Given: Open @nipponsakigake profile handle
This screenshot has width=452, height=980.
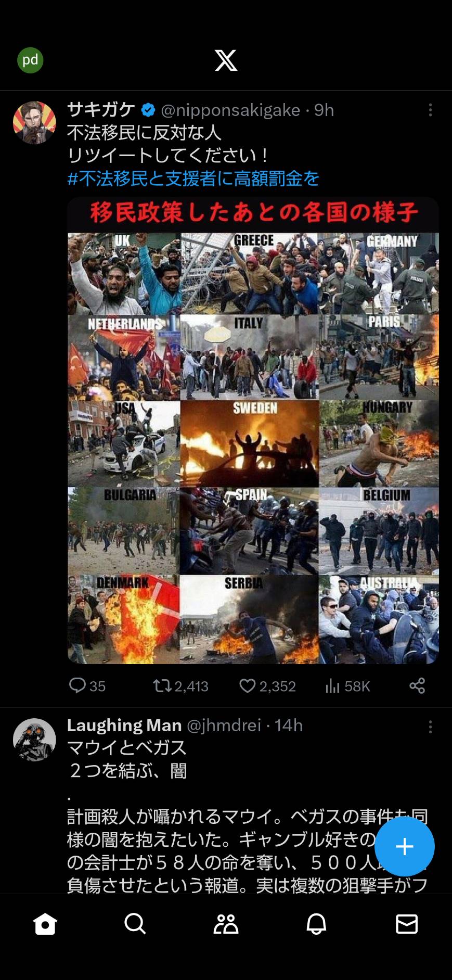Looking at the screenshot, I should [x=230, y=110].
